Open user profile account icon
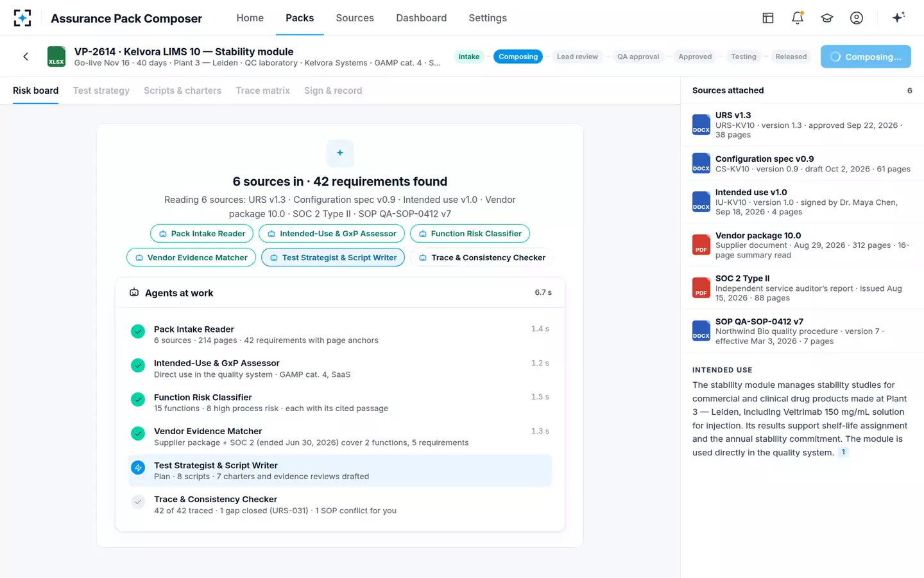The height and width of the screenshot is (578, 924). pos(857,18)
